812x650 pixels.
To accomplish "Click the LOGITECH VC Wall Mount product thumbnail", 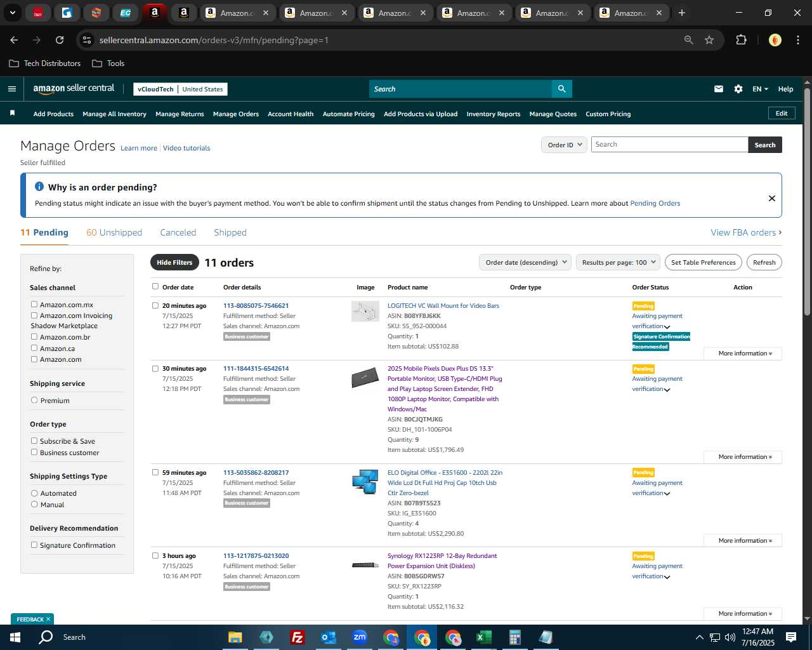I will point(365,311).
